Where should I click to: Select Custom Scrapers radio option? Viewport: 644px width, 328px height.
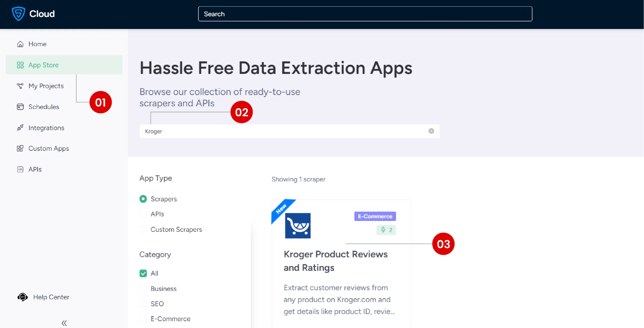coord(143,229)
